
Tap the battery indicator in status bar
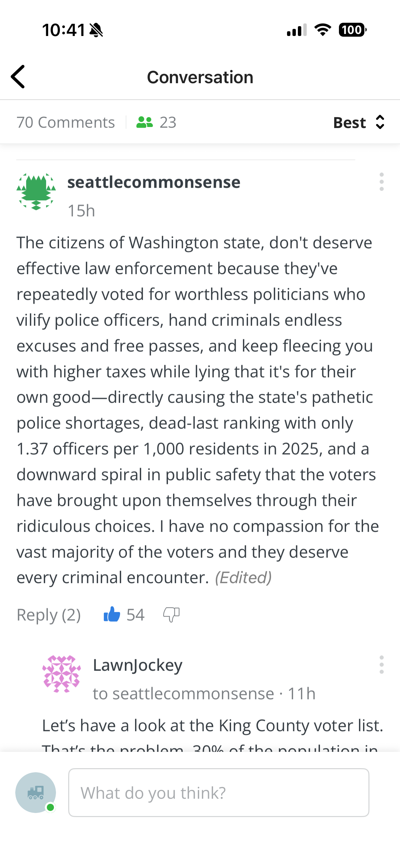point(352,30)
